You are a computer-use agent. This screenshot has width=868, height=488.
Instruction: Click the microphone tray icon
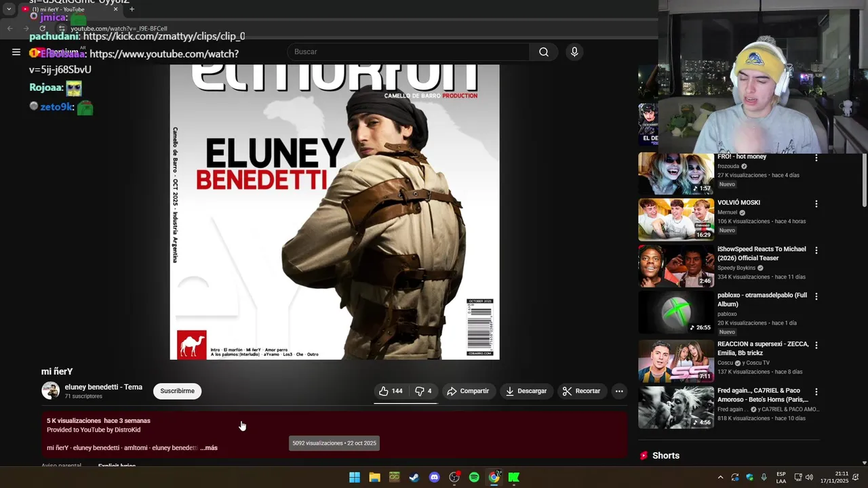[764, 477]
